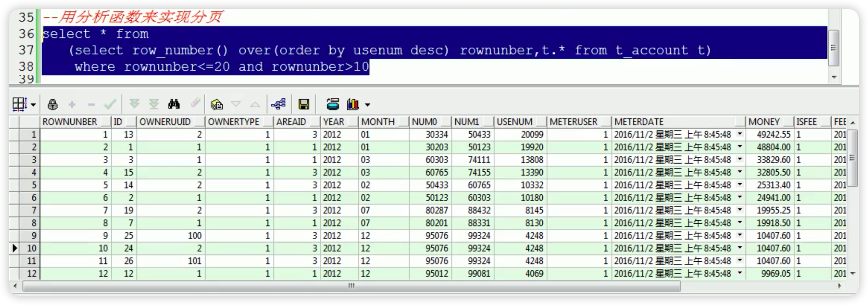Image resolution: width=868 pixels, height=305 pixels.
Task: Open METERDATE date dropdown in row 1
Action: tap(739, 134)
